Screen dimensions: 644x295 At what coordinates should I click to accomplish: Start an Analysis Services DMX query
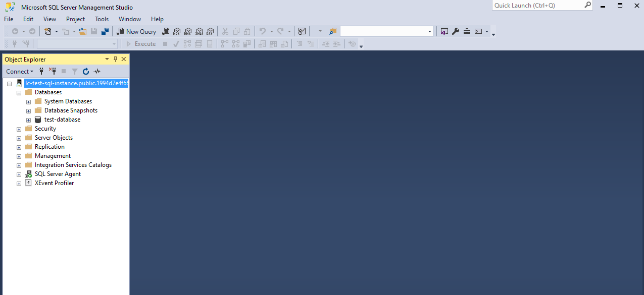click(x=188, y=31)
